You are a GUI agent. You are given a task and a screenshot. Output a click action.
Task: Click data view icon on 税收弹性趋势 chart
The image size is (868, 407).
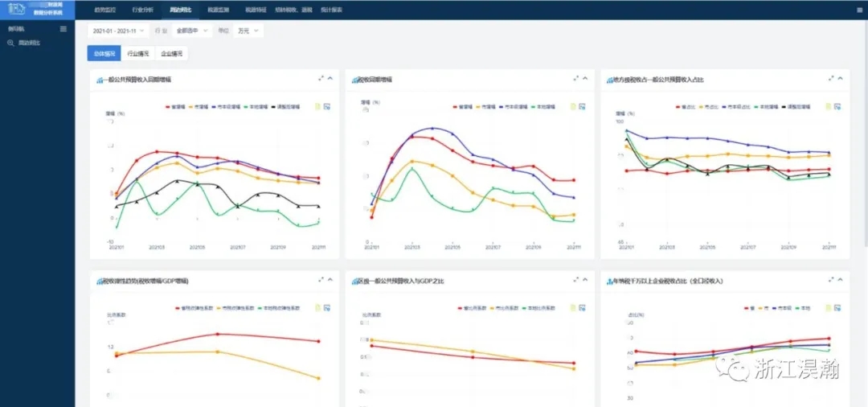318,307
